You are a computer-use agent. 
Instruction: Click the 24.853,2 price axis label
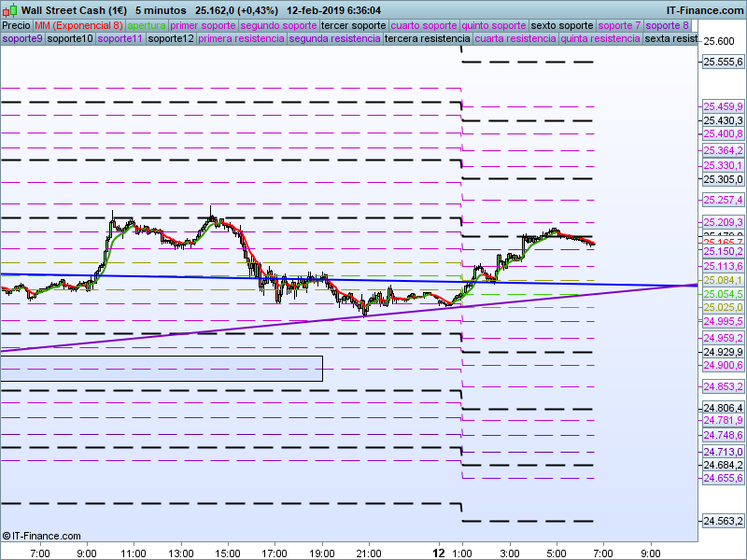click(x=723, y=386)
